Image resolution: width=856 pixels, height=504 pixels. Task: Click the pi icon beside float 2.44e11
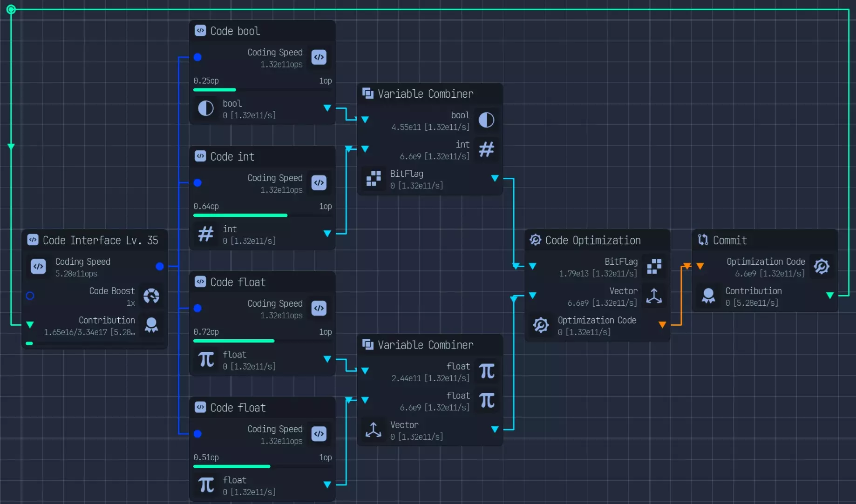tap(487, 371)
